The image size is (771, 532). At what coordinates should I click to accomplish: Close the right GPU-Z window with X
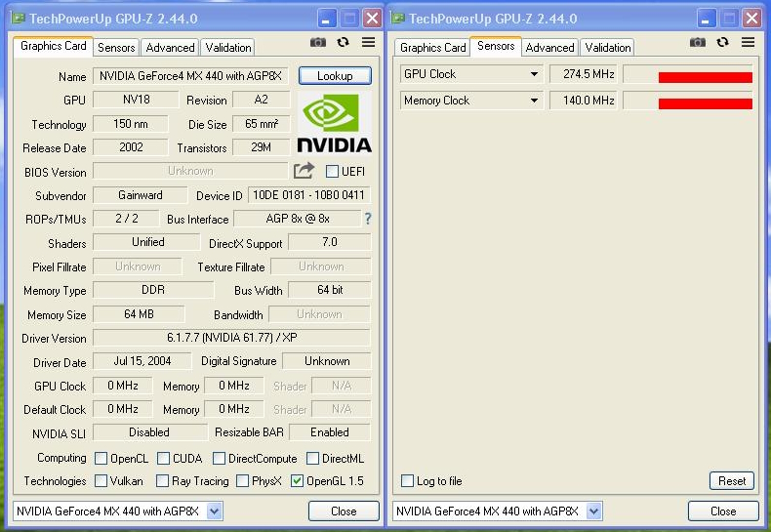click(752, 19)
